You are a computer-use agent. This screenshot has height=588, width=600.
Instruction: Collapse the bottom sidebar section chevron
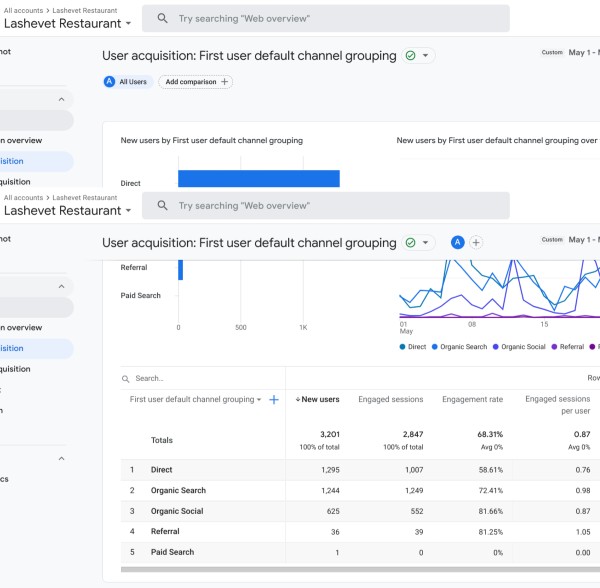pyautogui.click(x=61, y=459)
